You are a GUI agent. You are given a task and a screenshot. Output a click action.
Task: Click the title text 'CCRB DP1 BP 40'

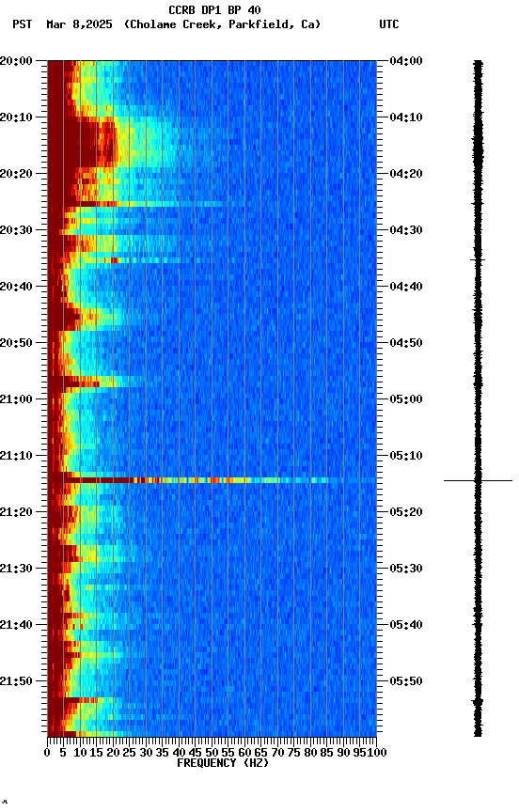[x=214, y=10]
